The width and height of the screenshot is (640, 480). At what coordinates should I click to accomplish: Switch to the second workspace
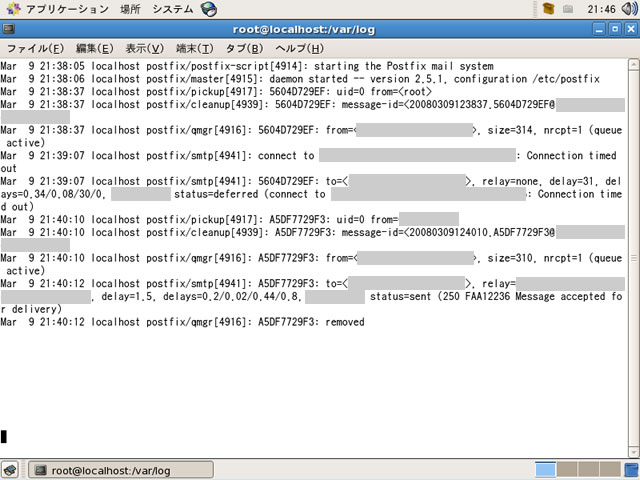[x=566, y=470]
